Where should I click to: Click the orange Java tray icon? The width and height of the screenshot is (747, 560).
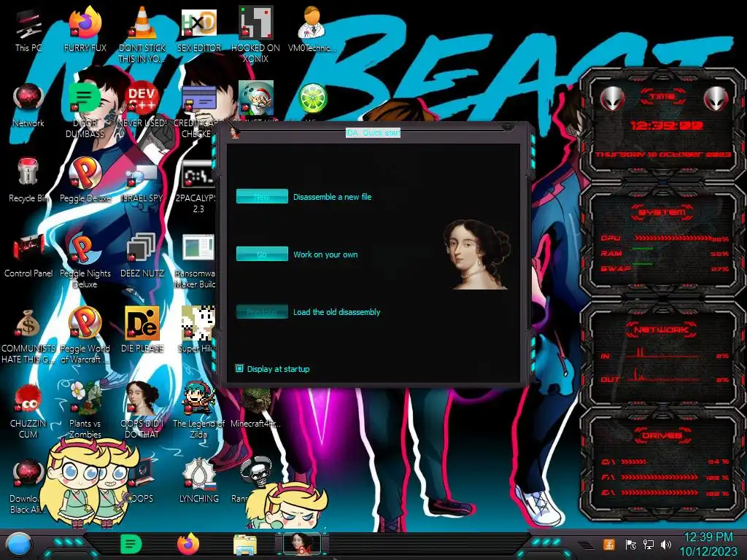coord(609,544)
